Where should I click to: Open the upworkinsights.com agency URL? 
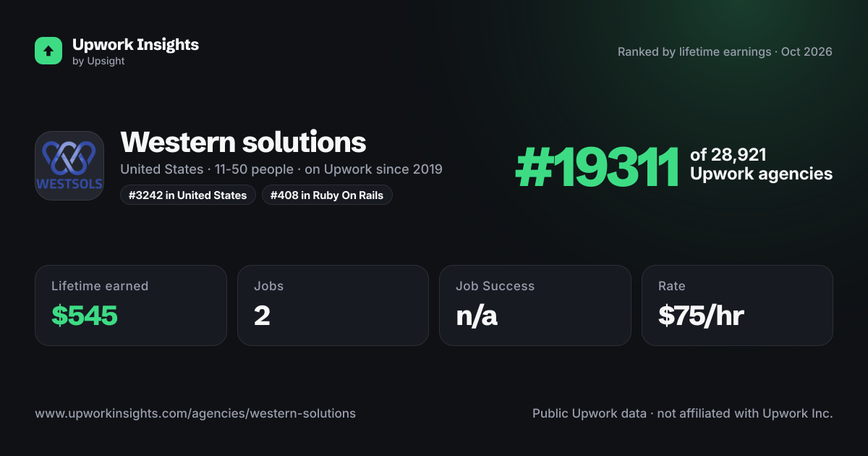pos(195,414)
